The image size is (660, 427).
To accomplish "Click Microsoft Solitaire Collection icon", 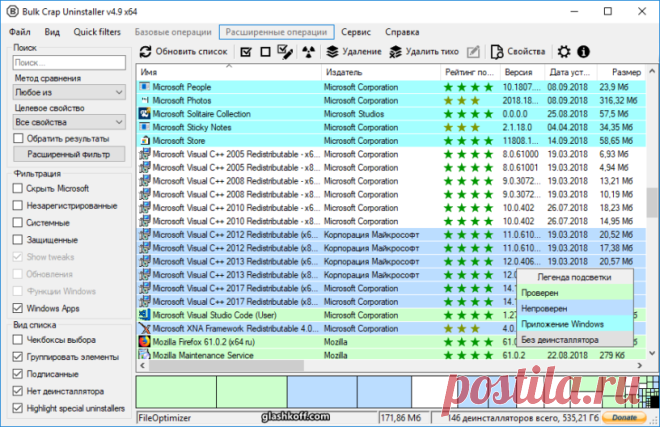I will pyautogui.click(x=144, y=114).
